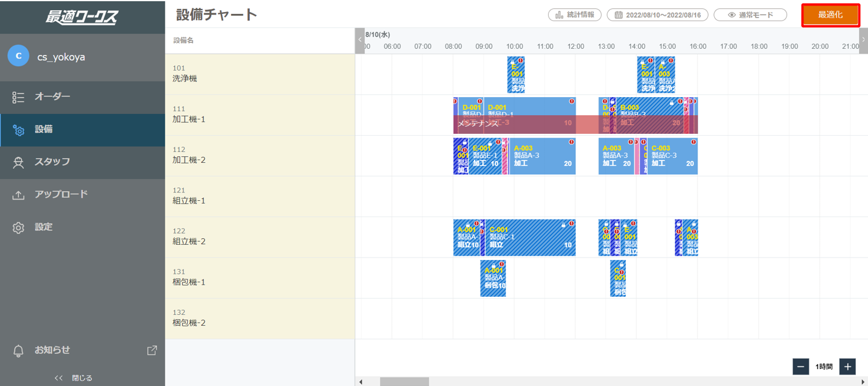Collapse the sidebar with 閉じる
Image resolution: width=868 pixels, height=386 pixels.
[74, 378]
